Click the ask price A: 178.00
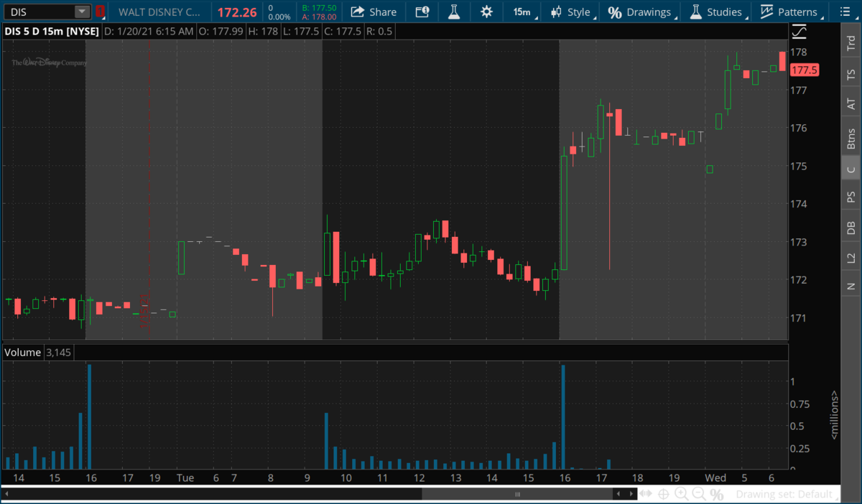Viewport: 862px width, 504px height. point(318,17)
